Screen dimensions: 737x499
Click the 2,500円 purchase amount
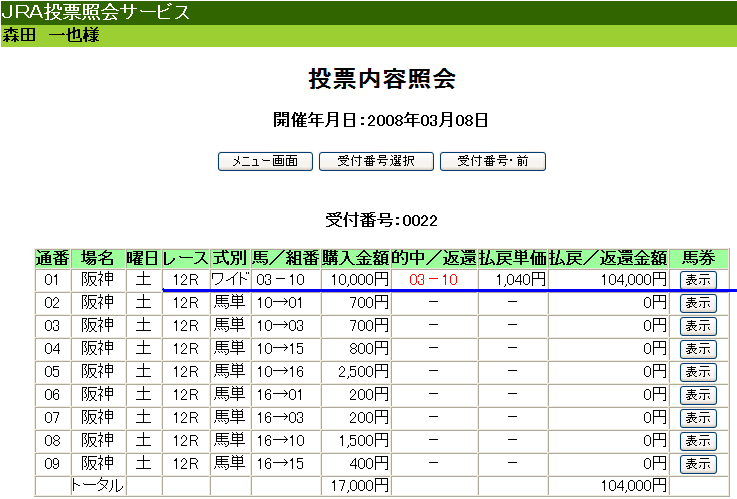coord(363,372)
